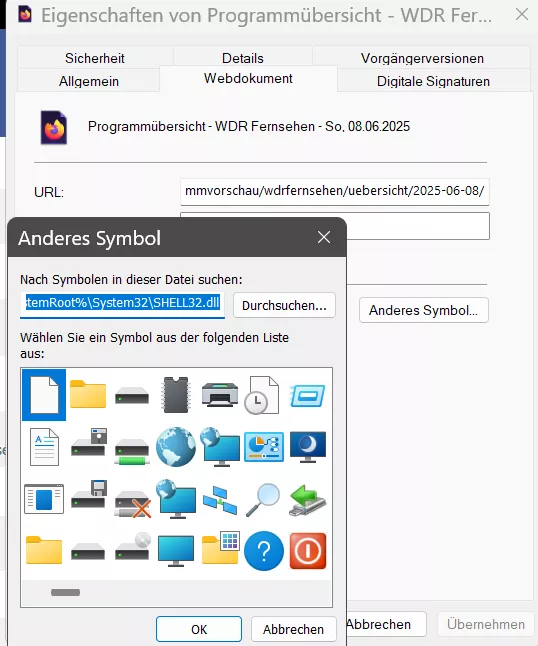Go to the Digitale Signaturen tab
The width and height of the screenshot is (538, 646).
click(433, 81)
